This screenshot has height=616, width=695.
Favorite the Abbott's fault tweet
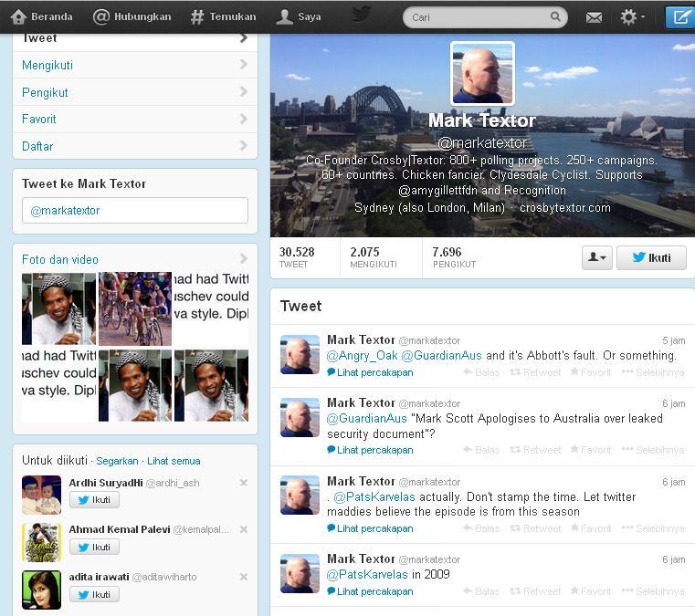click(x=590, y=372)
